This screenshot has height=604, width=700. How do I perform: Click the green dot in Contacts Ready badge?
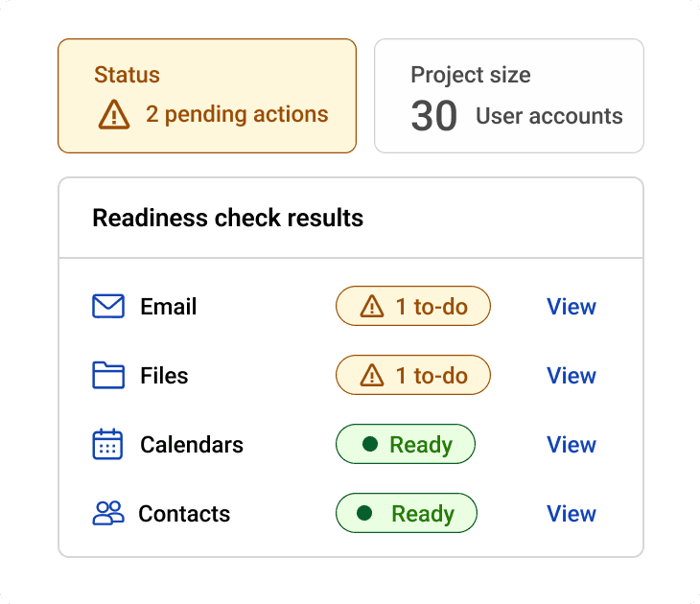pos(364,513)
